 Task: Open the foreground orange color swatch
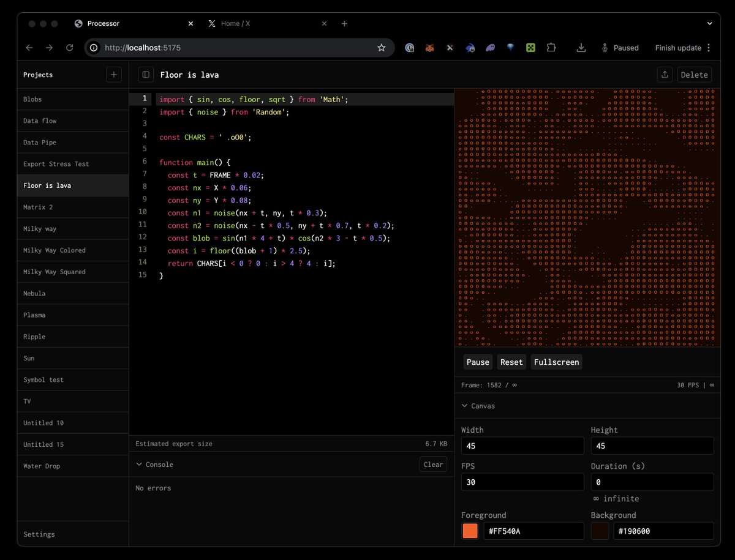(470, 531)
